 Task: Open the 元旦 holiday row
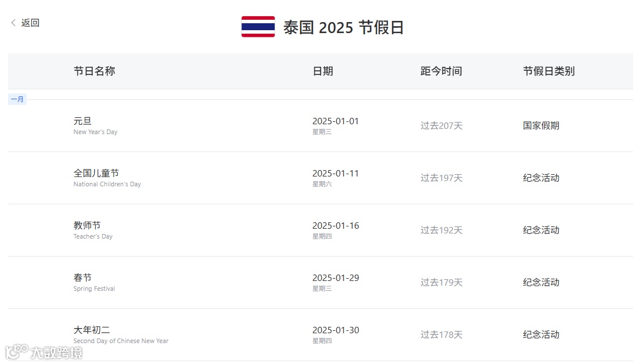point(82,121)
